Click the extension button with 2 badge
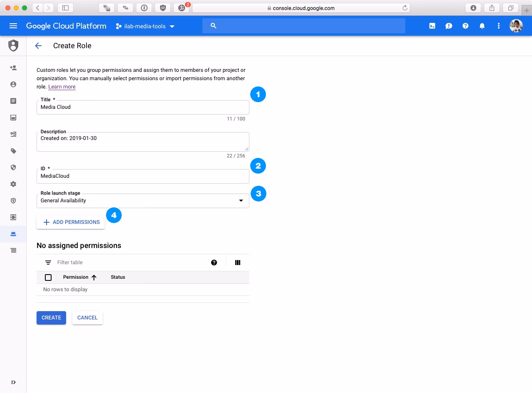Screen dimensions: 532x393 (182, 8)
